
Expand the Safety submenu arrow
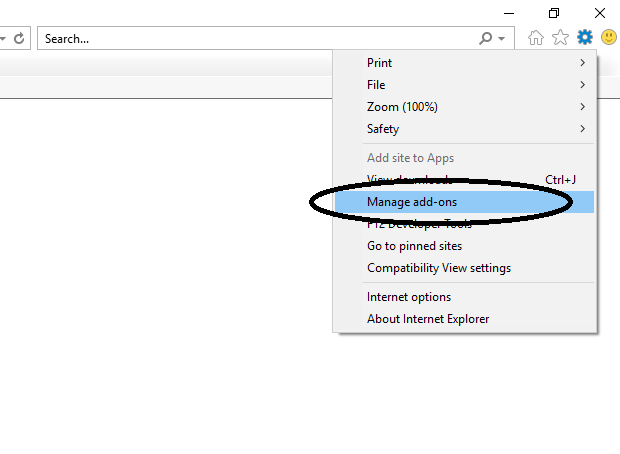click(x=582, y=129)
